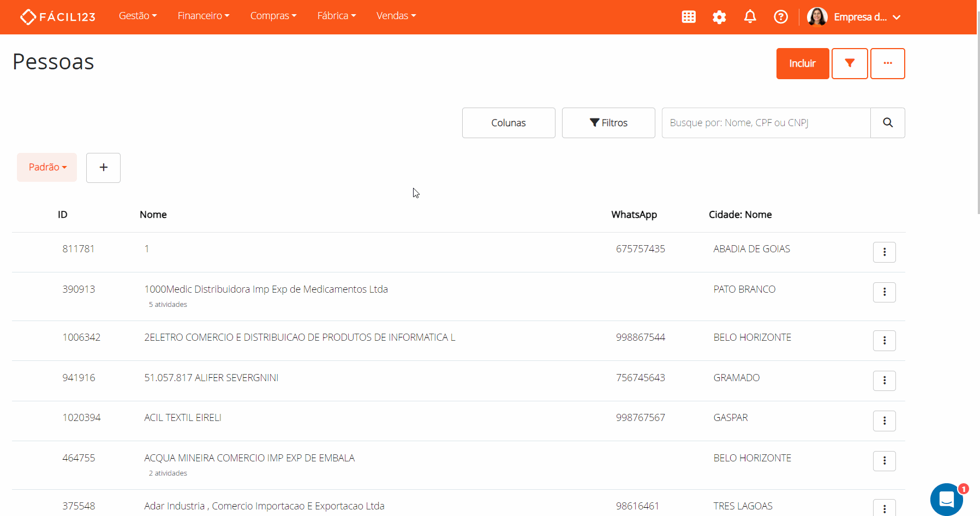
Task: Click the Incluir button
Action: [x=802, y=63]
